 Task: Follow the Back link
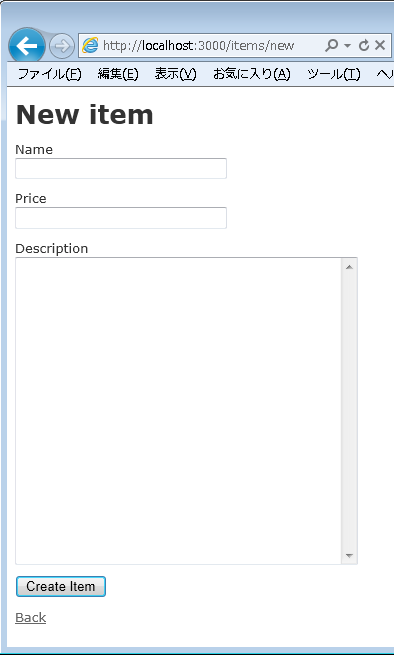click(x=31, y=618)
